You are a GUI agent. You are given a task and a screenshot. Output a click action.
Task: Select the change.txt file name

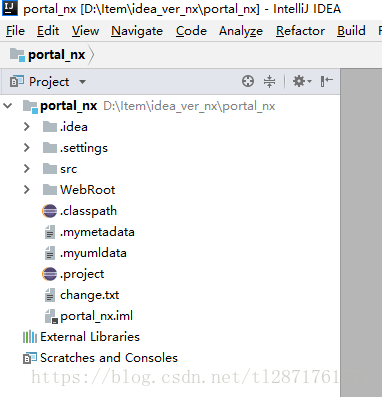(x=89, y=295)
